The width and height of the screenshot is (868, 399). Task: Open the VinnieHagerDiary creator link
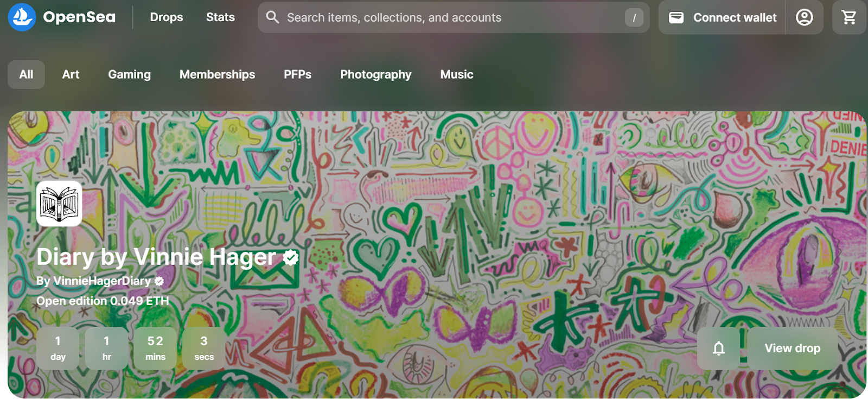pos(102,281)
